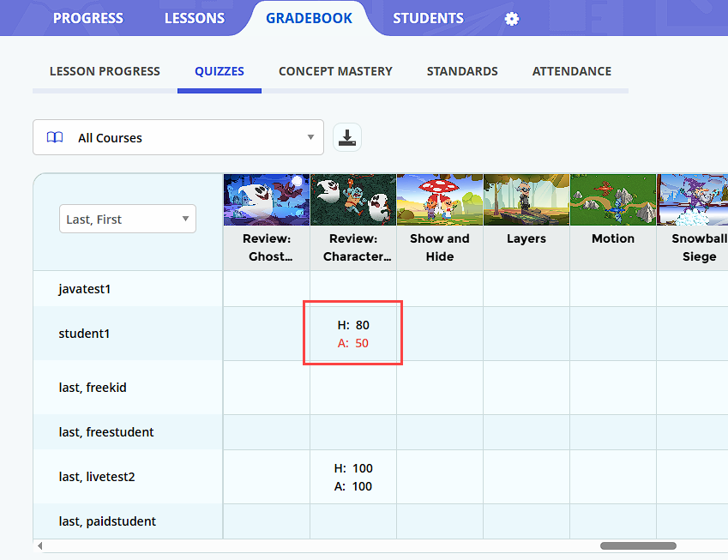Open the livetest2 score cell showing 100

tap(353, 477)
